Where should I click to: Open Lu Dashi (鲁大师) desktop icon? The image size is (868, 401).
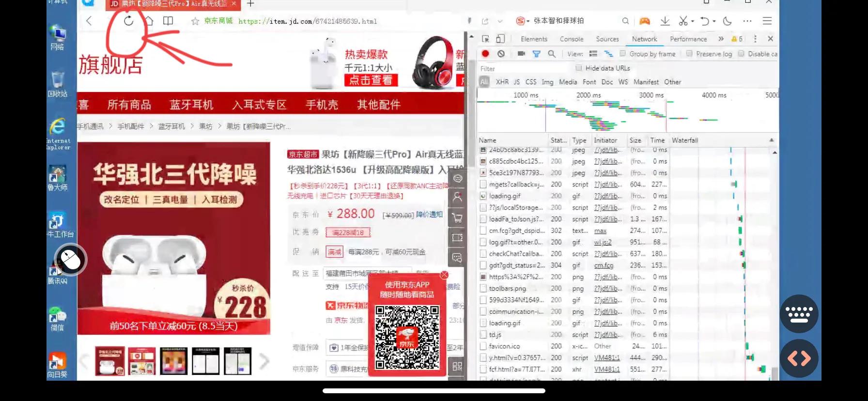click(x=57, y=178)
